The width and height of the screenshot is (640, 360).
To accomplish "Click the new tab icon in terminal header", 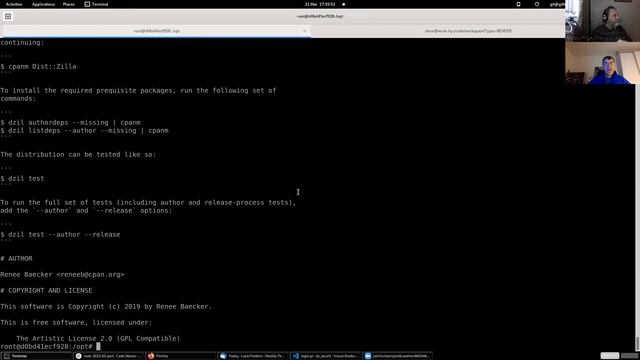I will [8, 16].
